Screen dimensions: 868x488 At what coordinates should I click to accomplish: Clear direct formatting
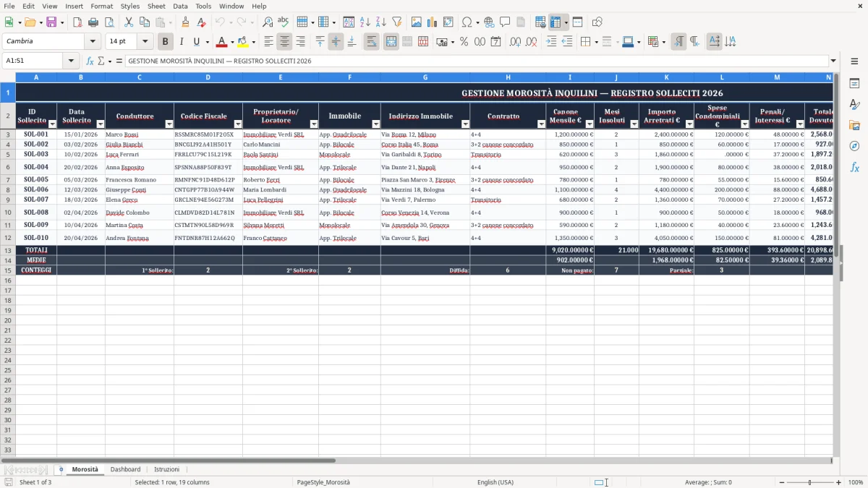[201, 22]
